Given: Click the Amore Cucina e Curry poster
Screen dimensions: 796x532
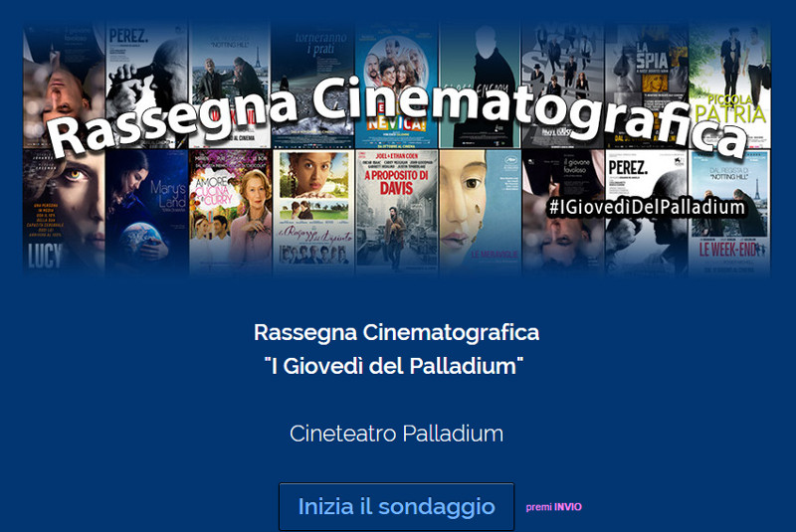Looking at the screenshot, I should (231, 213).
